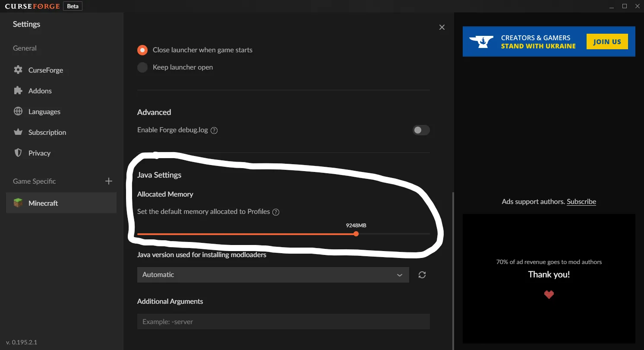Click the Settings title

click(26, 24)
